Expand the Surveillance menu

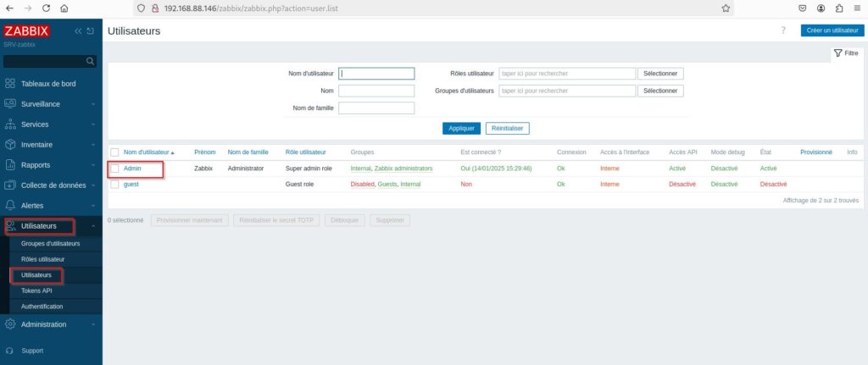[93, 104]
